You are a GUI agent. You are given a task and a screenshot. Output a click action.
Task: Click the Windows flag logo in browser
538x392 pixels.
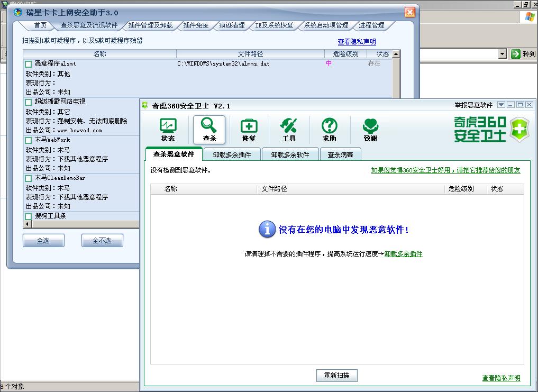click(x=530, y=16)
